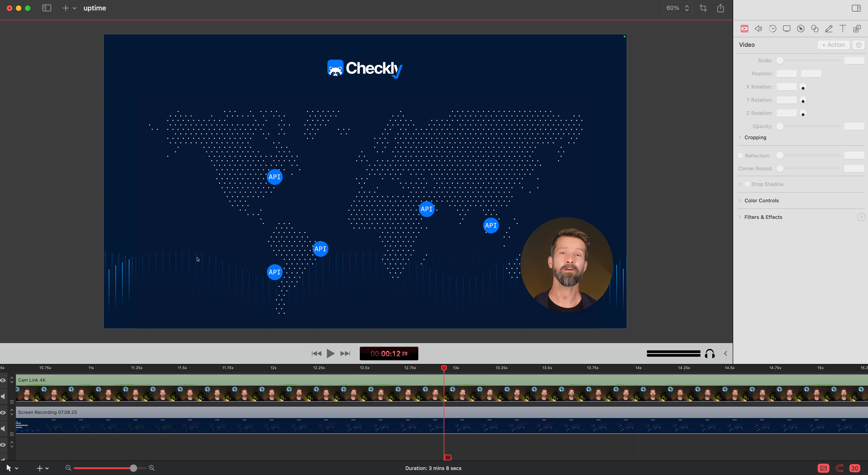Open the Video properties tab
Image resolution: width=868 pixels, height=475 pixels.
744,29
